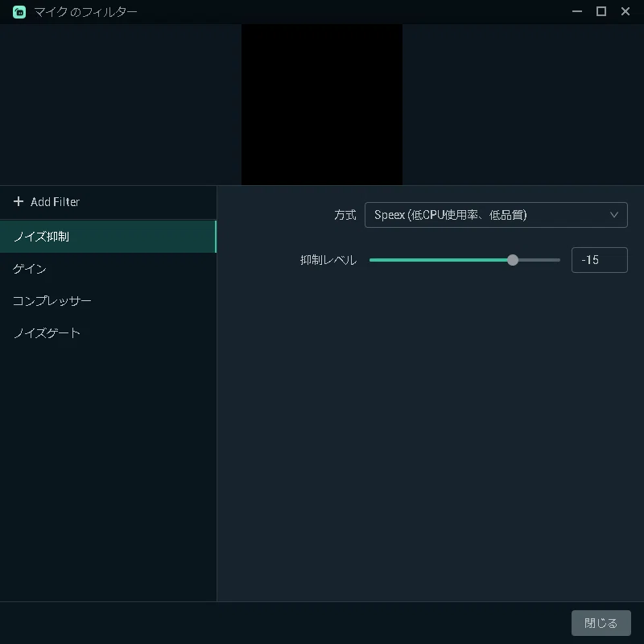
Task: Click the black preview area
Action: pos(321,105)
